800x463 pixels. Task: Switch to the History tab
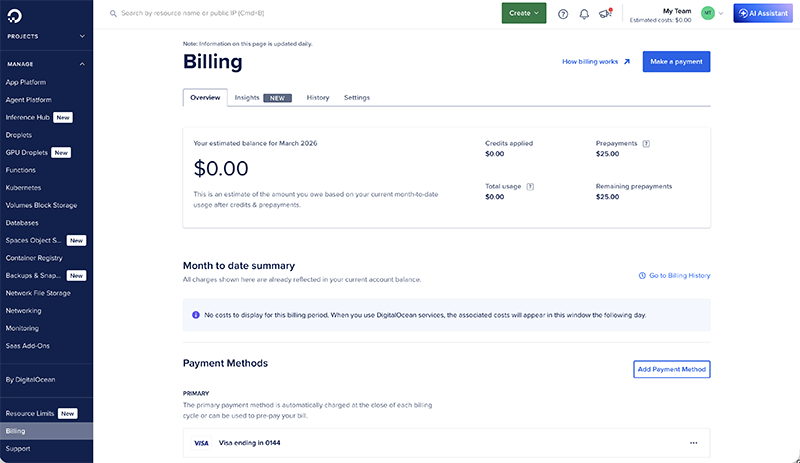pyautogui.click(x=318, y=97)
